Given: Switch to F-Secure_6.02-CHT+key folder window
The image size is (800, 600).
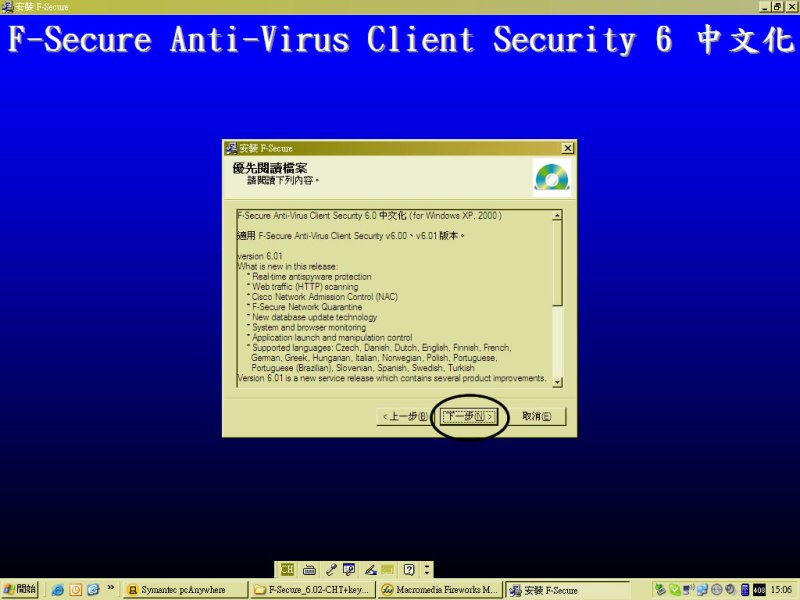Looking at the screenshot, I should coord(313,590).
